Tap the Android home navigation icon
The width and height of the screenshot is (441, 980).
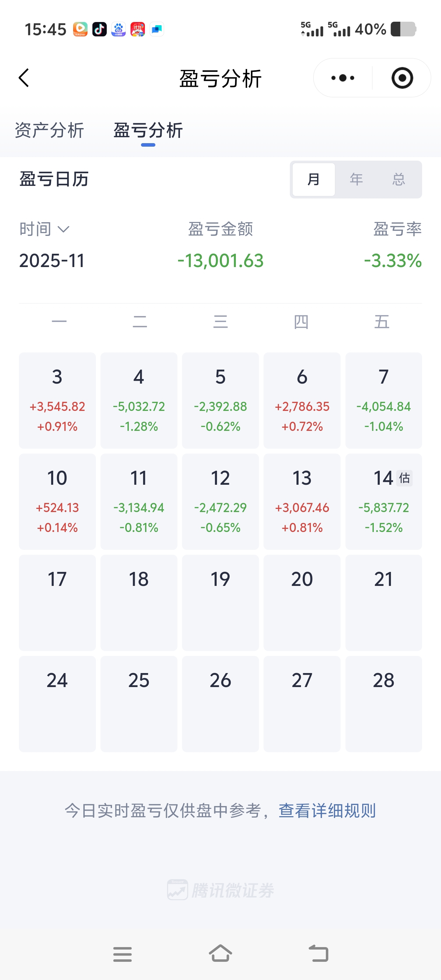click(x=220, y=953)
